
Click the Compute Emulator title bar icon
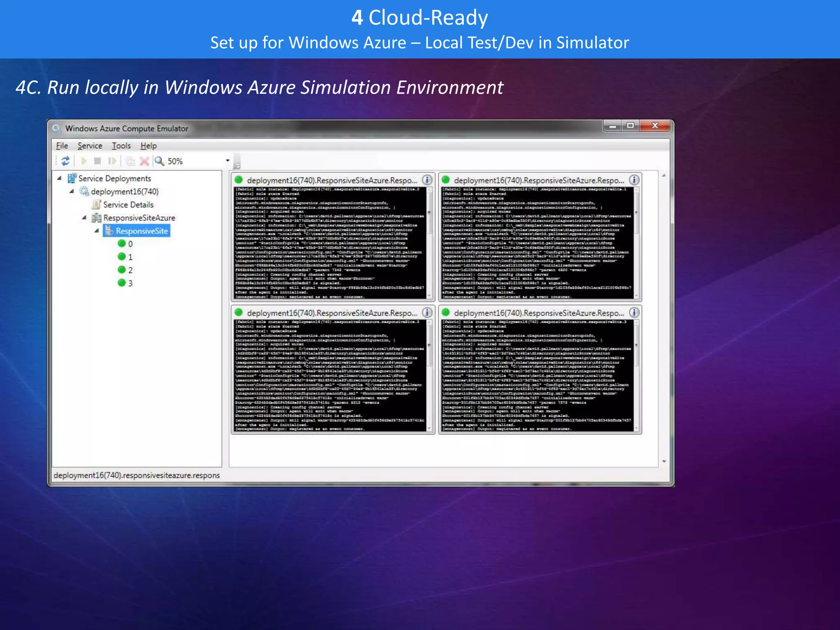click(x=57, y=128)
